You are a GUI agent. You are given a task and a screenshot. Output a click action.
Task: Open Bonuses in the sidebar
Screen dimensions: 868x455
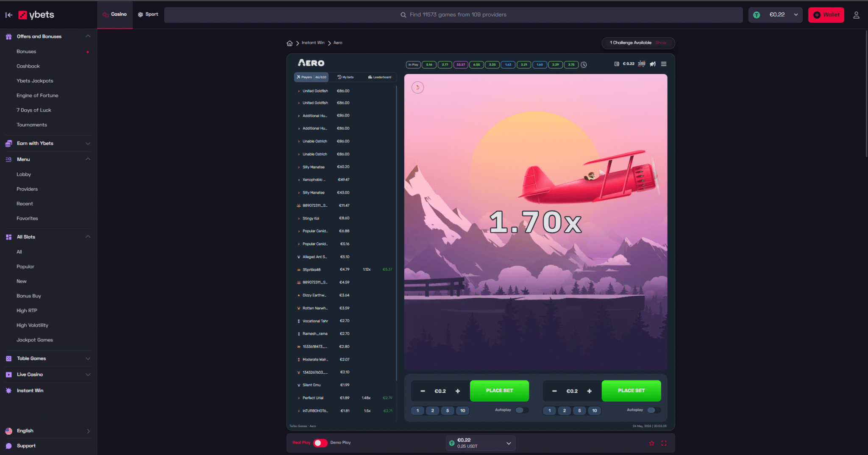26,52
